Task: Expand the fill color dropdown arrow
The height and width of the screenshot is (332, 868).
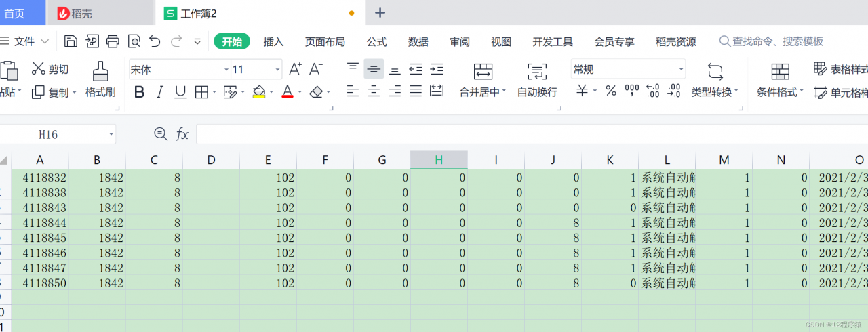Action: pyautogui.click(x=271, y=92)
